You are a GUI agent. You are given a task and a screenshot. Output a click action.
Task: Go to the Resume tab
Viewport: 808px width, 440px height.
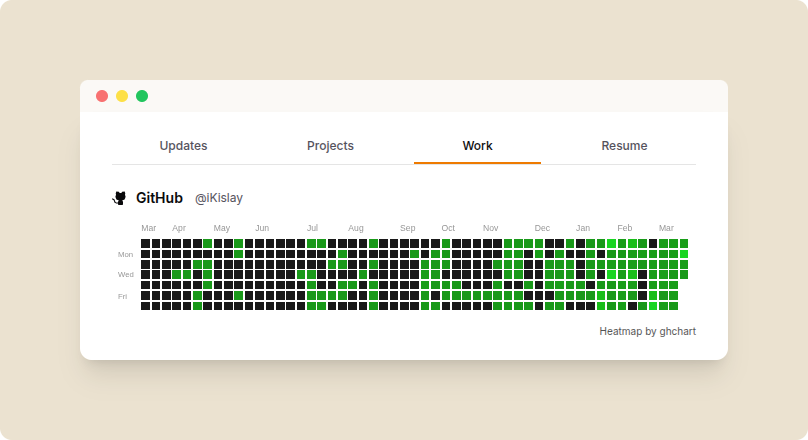pyautogui.click(x=624, y=146)
